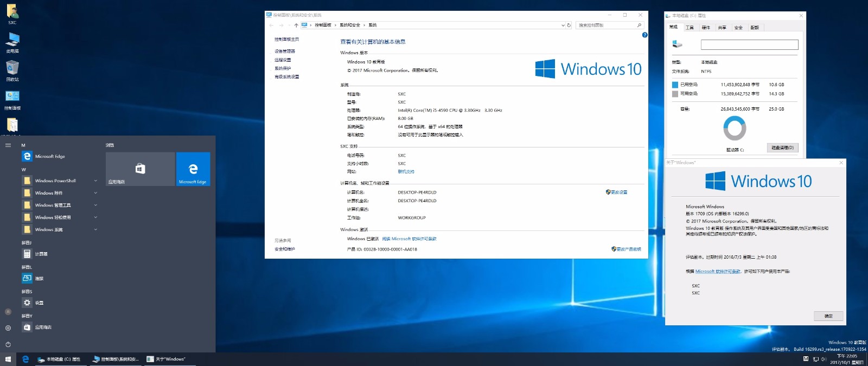868x366 pixels.
Task: Click the gray free space (可用空间) swatch
Action: 675,94
